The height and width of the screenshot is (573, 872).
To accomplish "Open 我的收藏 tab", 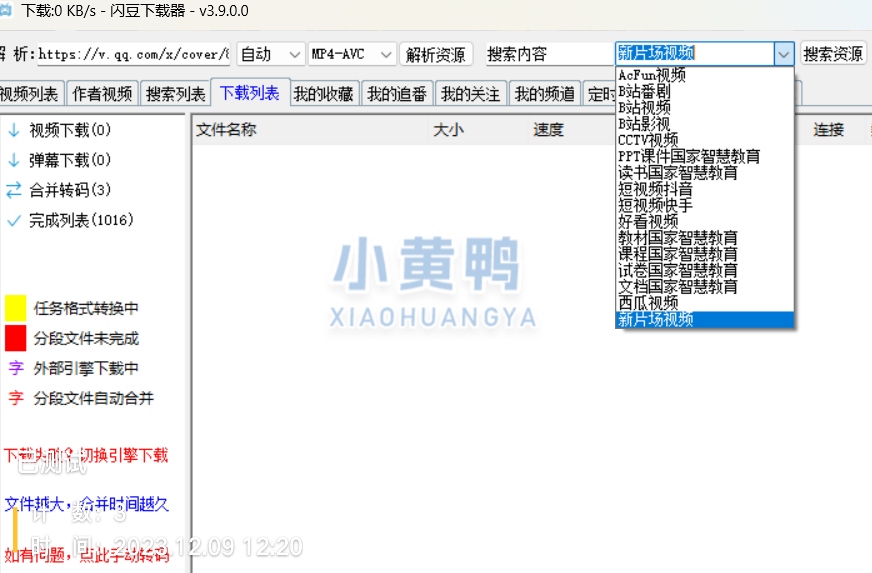I will (x=324, y=94).
